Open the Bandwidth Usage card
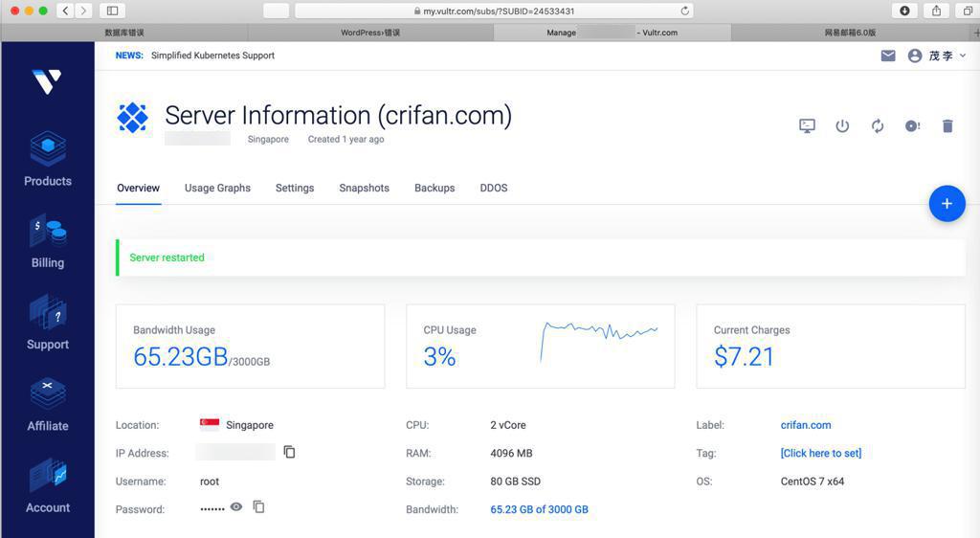 pyautogui.click(x=250, y=347)
